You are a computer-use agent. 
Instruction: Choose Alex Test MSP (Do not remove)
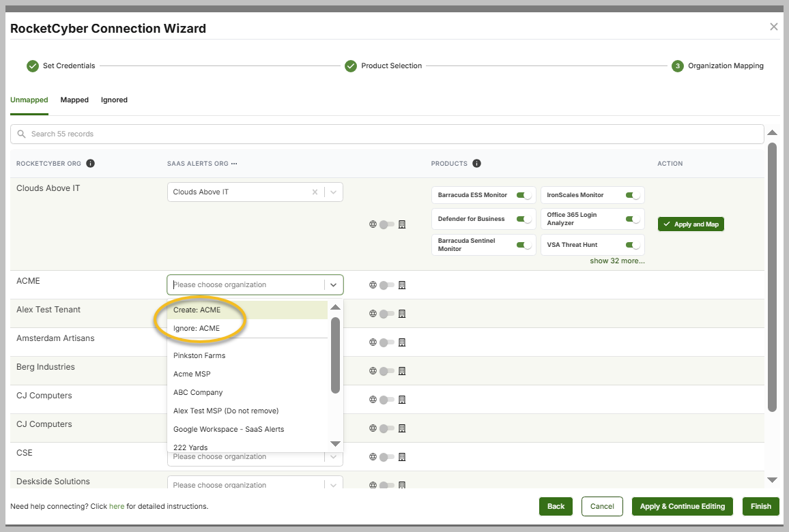pyautogui.click(x=247, y=411)
